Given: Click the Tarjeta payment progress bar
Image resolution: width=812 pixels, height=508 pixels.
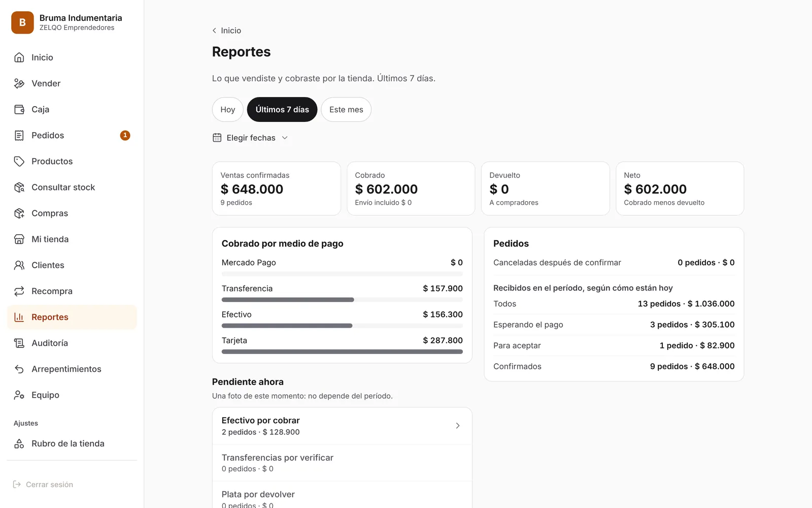Looking at the screenshot, I should point(342,352).
